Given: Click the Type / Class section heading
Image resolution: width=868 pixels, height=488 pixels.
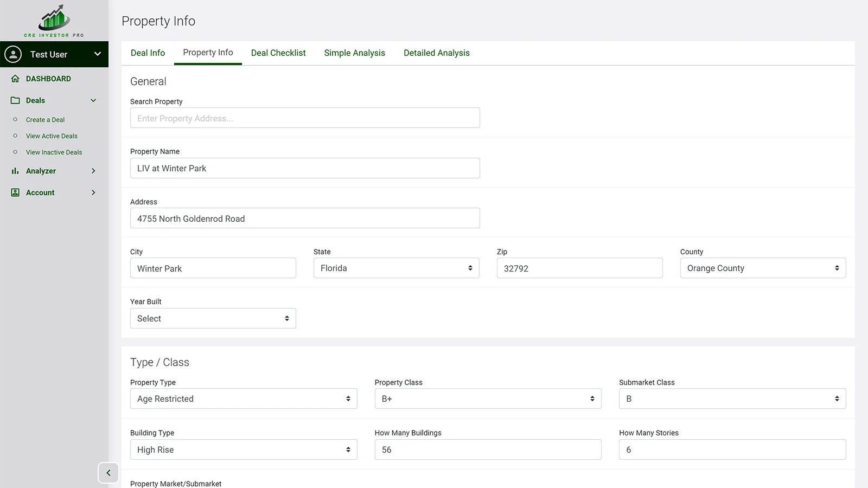Looking at the screenshot, I should pos(159,362).
